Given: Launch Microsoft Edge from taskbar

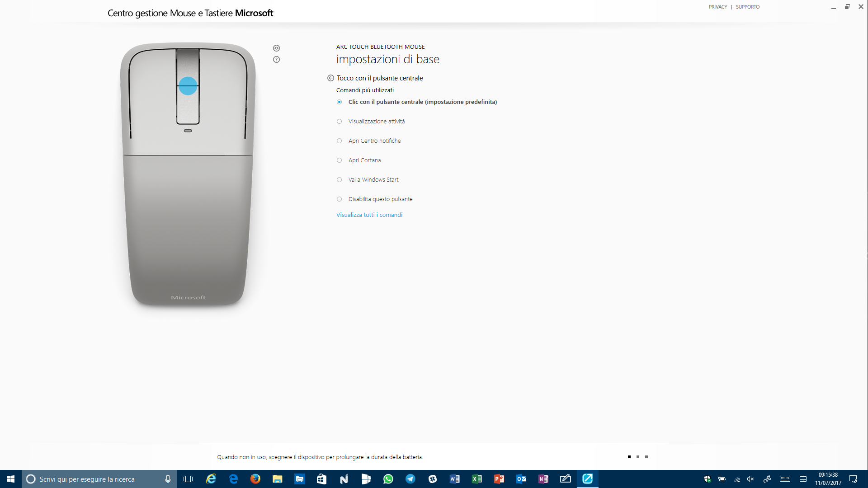Looking at the screenshot, I should coord(233,479).
